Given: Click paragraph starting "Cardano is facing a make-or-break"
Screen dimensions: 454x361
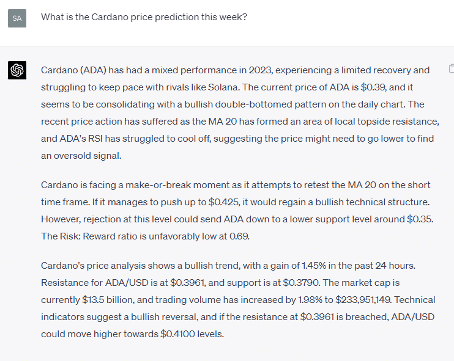Looking at the screenshot, I should click(x=237, y=210).
